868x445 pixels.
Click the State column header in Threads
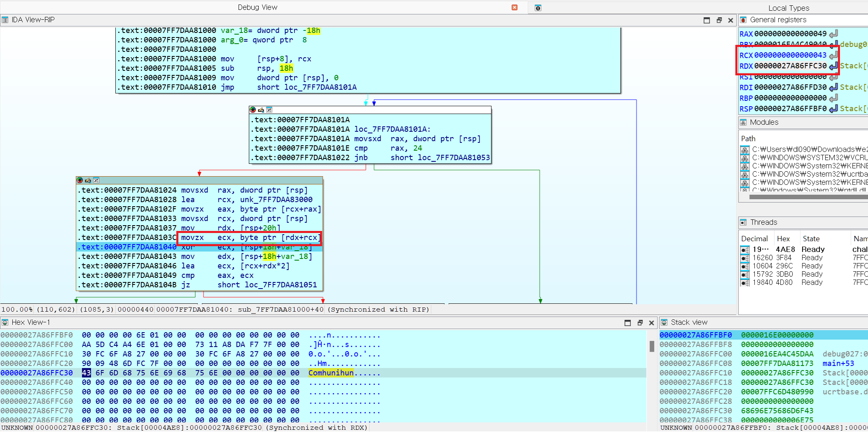click(x=811, y=239)
